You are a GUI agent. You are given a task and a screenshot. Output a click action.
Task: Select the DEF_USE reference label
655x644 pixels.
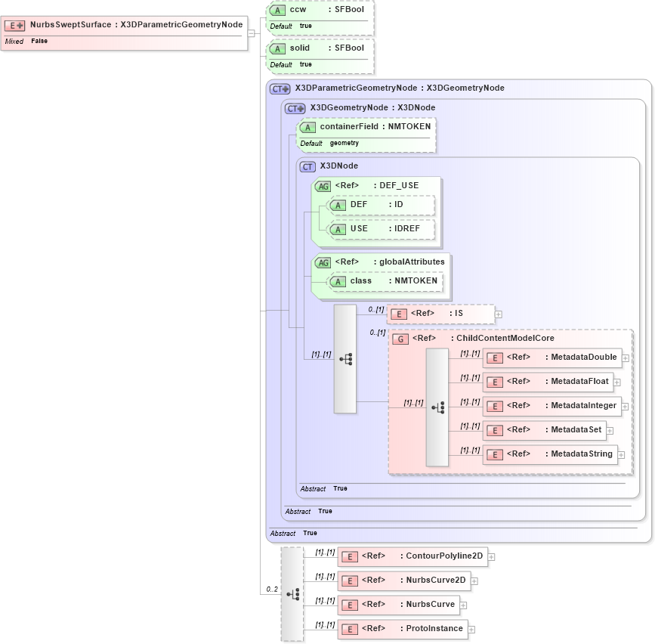(x=377, y=185)
